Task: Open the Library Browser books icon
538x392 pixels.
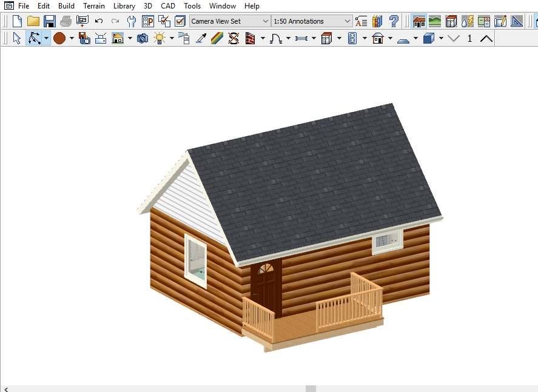Action: point(377,21)
